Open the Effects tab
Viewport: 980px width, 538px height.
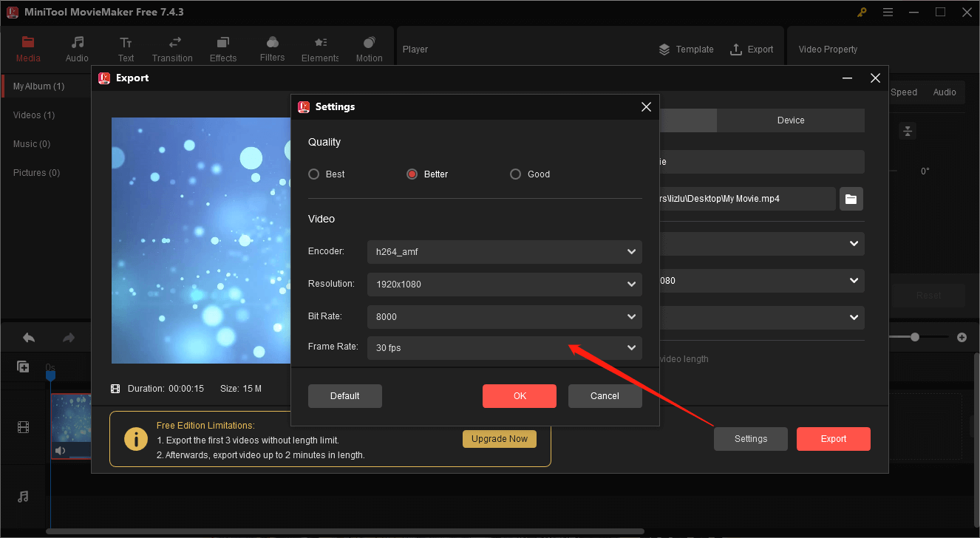(223, 49)
